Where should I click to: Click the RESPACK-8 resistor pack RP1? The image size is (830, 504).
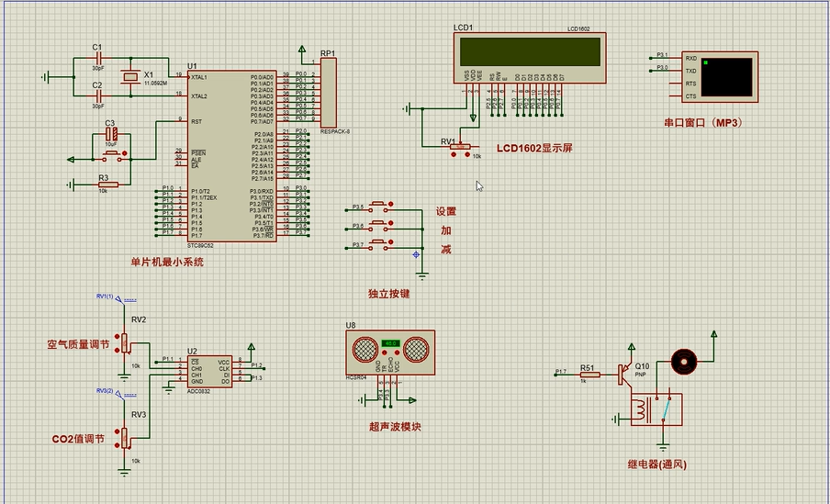tap(328, 92)
